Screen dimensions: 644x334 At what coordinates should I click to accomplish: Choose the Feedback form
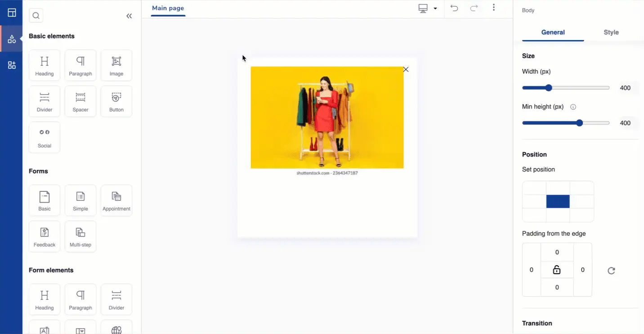[45, 236]
